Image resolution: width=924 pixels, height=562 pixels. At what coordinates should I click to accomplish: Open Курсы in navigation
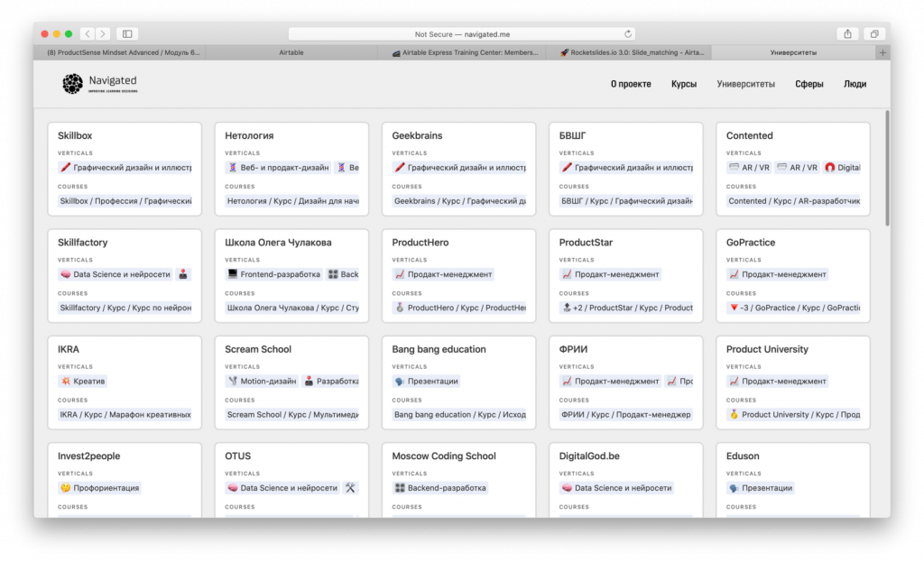tap(684, 84)
